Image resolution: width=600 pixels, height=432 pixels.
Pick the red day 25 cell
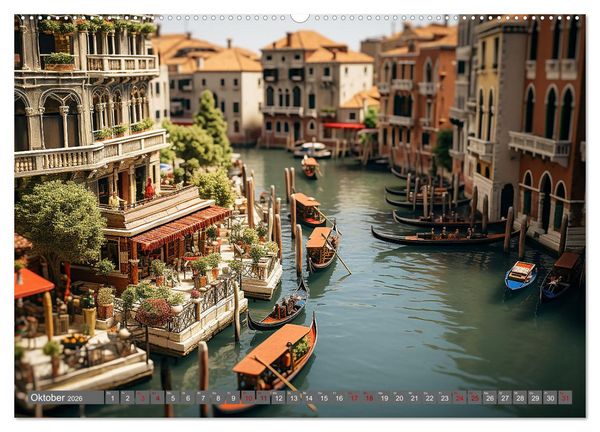(x=475, y=398)
